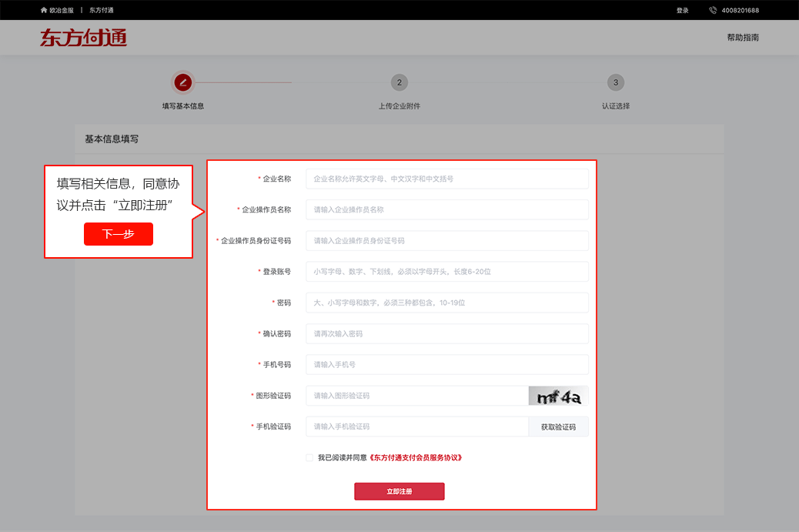Tick the 我已阅读并同意 agreement checkbox
799x532 pixels.
point(309,457)
